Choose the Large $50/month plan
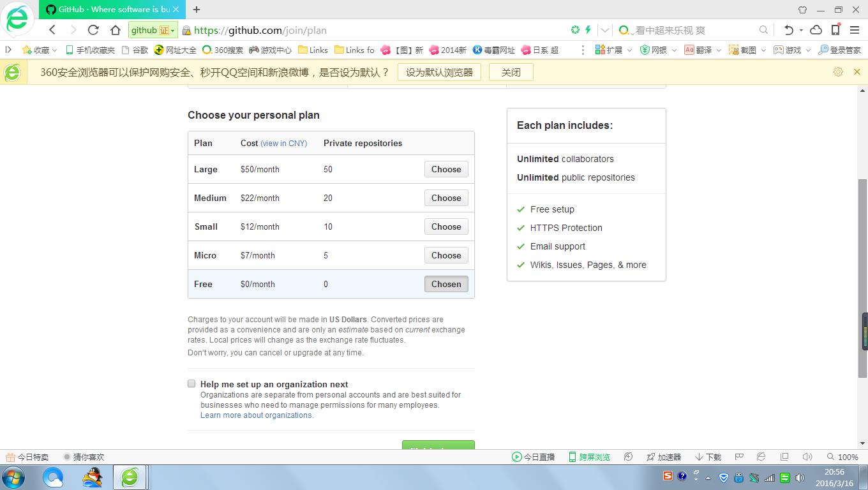The width and height of the screenshot is (868, 490). coord(446,169)
